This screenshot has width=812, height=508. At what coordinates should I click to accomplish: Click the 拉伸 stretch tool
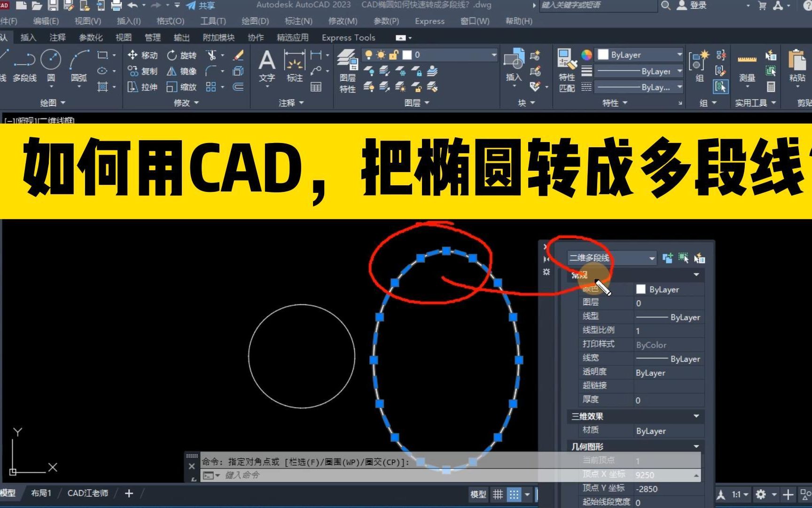pyautogui.click(x=142, y=87)
